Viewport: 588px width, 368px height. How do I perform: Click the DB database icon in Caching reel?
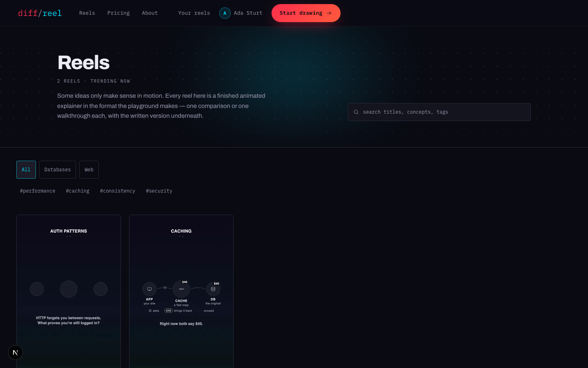213,289
